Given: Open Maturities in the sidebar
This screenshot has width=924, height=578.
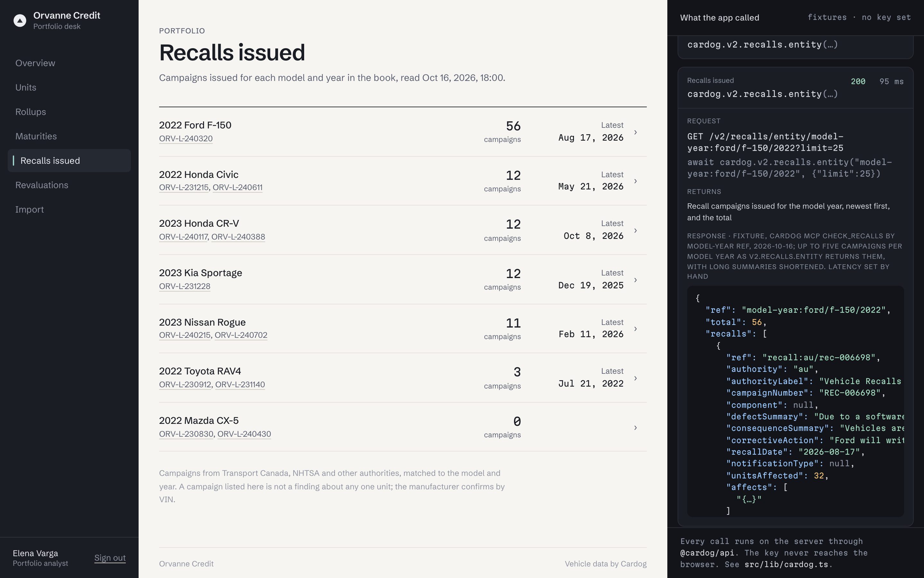Looking at the screenshot, I should pos(69,136).
